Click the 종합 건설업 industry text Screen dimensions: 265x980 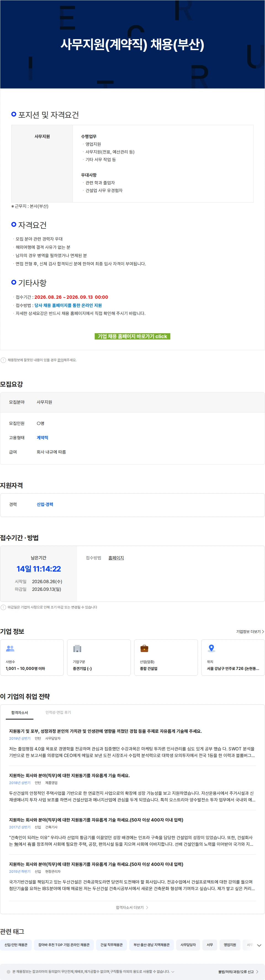(x=149, y=668)
